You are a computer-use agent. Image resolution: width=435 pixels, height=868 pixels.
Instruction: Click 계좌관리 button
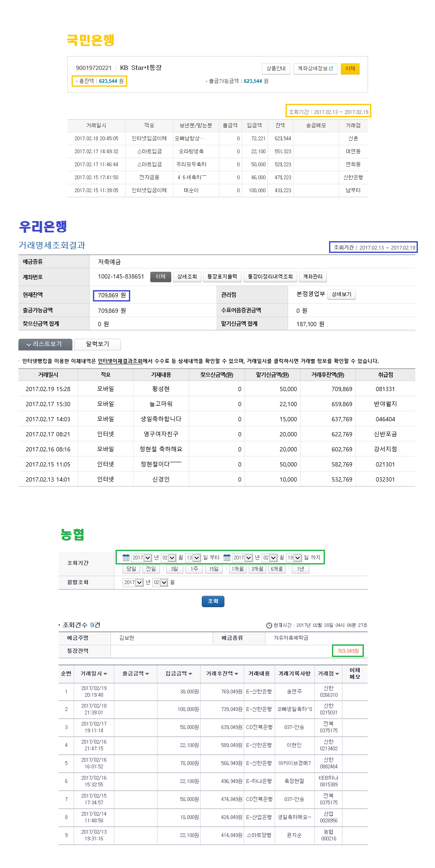pyautogui.click(x=313, y=277)
